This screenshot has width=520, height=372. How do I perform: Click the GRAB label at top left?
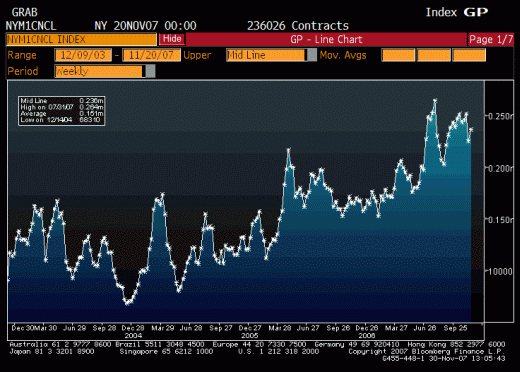click(x=25, y=12)
